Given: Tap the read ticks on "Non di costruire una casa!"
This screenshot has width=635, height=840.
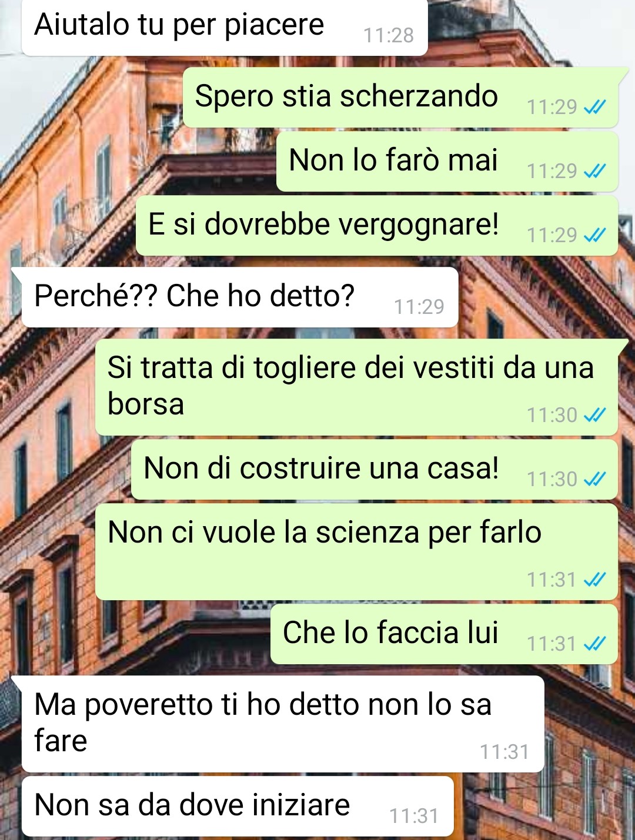Looking at the screenshot, I should 594,479.
